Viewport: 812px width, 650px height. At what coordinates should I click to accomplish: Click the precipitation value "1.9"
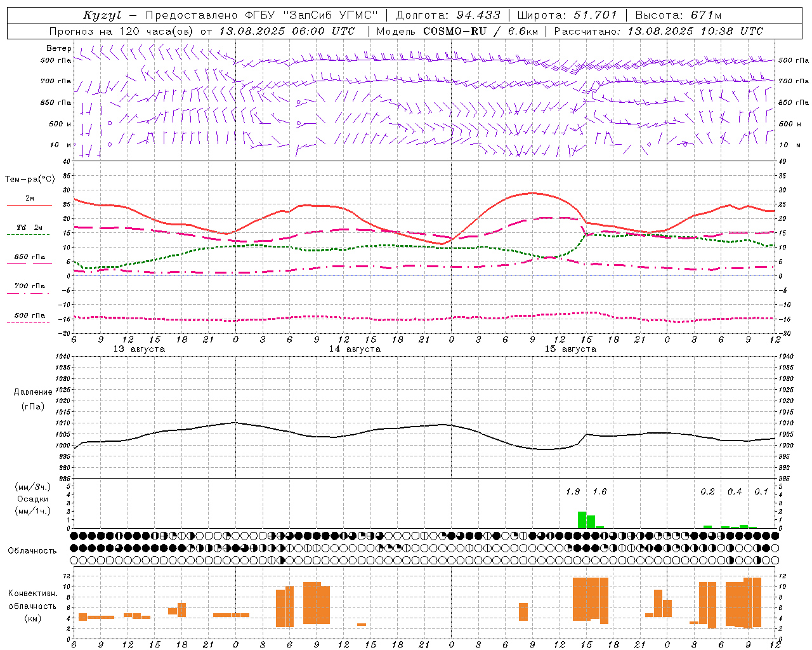click(x=573, y=491)
